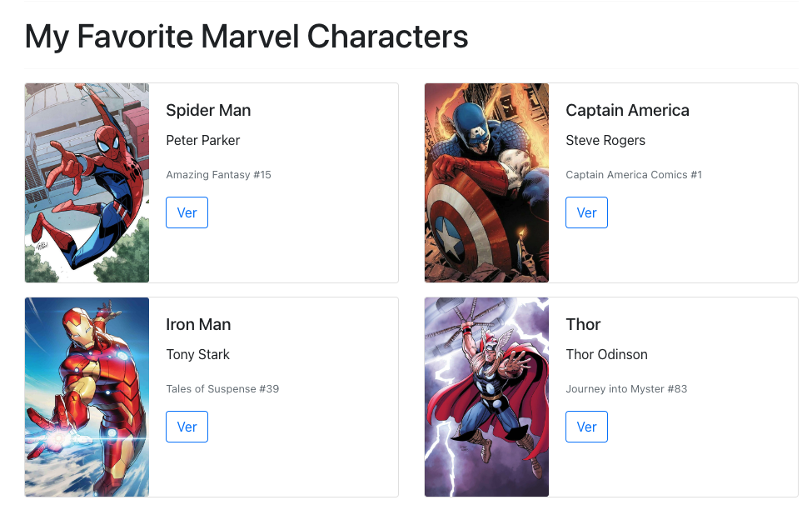Click the Iron Man comic cover image
This screenshot has width=812, height=505.
coord(87,397)
